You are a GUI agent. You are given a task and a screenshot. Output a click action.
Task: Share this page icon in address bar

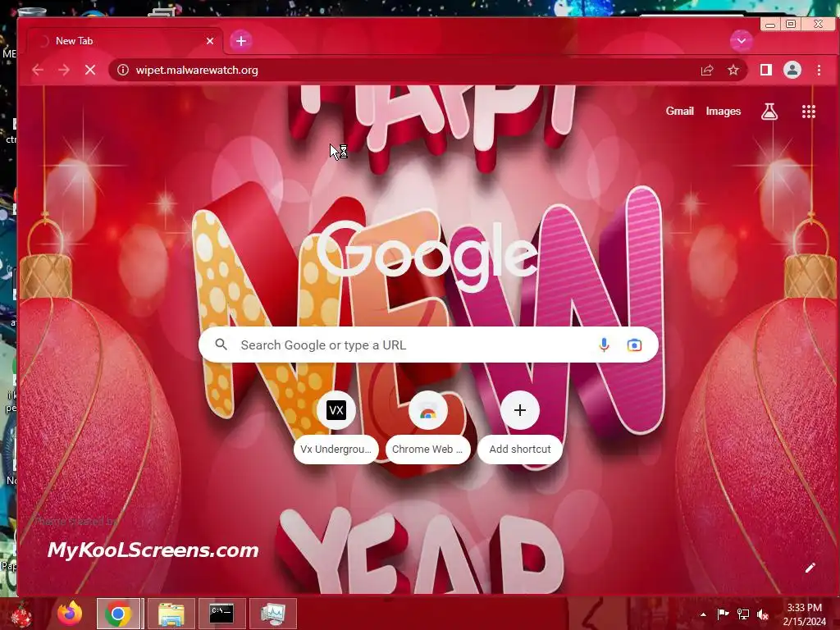[x=707, y=70]
